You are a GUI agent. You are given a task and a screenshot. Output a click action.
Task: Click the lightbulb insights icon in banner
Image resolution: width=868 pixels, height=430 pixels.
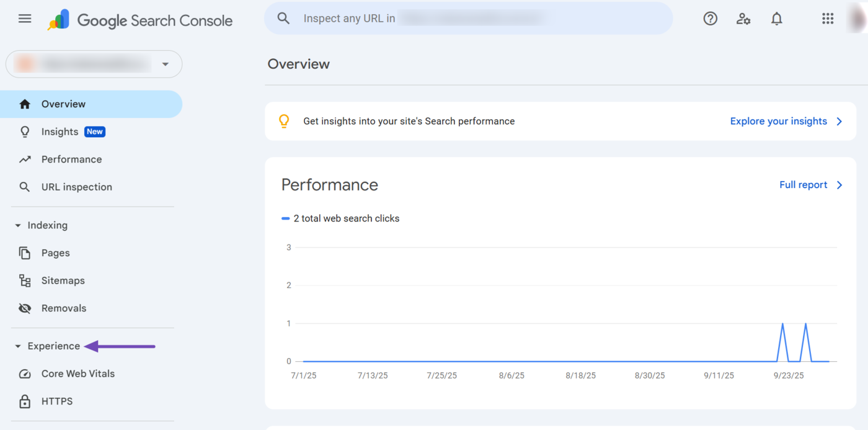[284, 121]
